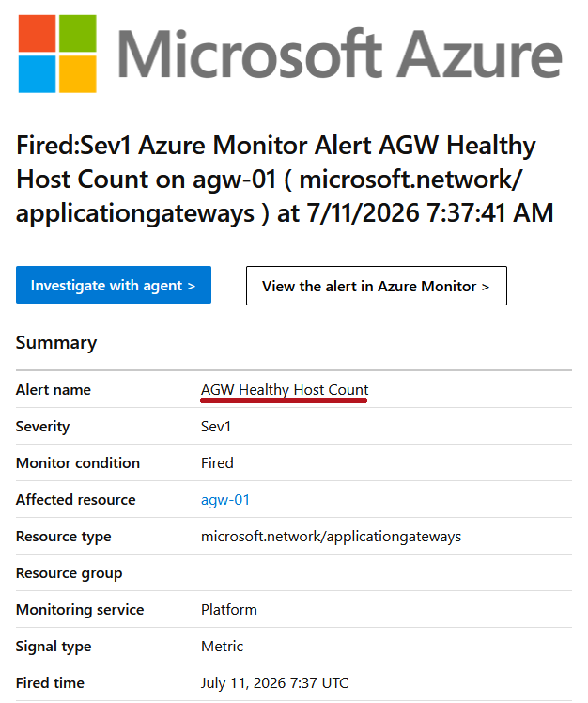Click the Investigate with agent button
The height and width of the screenshot is (703, 588).
point(114,285)
